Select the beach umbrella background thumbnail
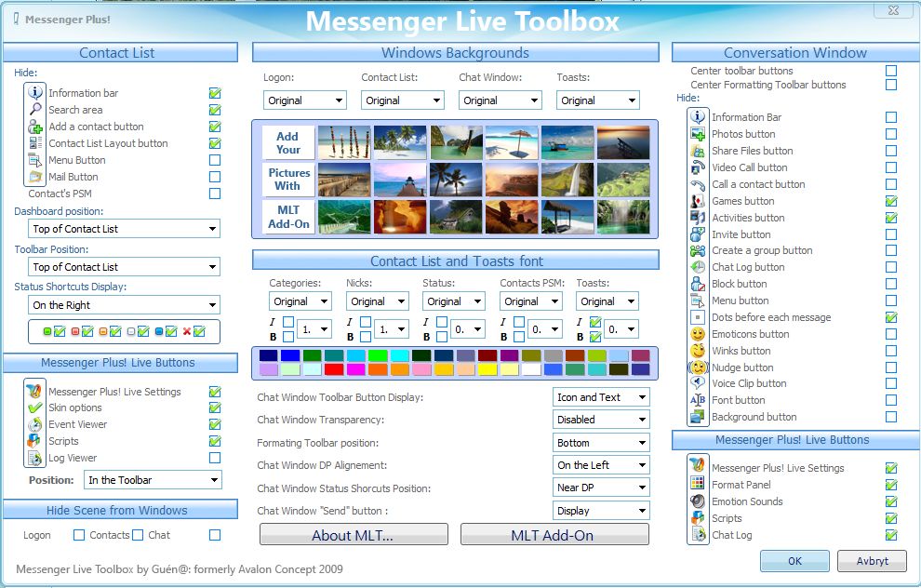This screenshot has height=588, width=921. click(x=512, y=142)
